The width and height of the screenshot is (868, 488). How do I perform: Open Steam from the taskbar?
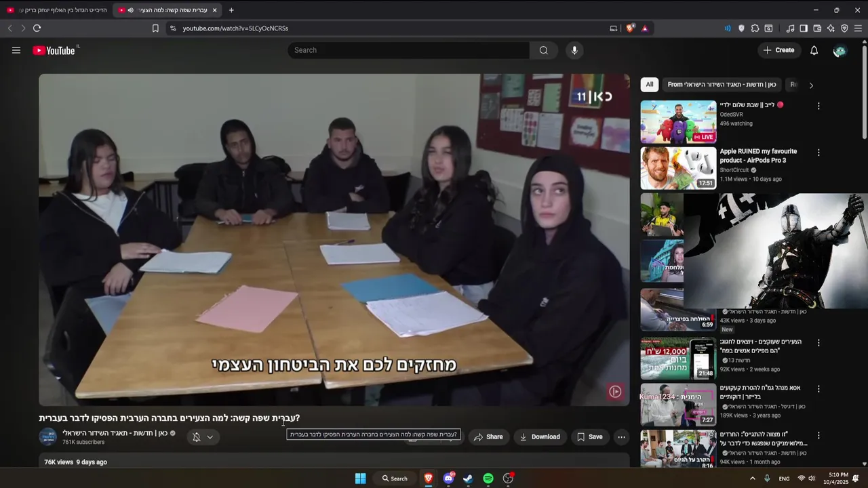468,479
